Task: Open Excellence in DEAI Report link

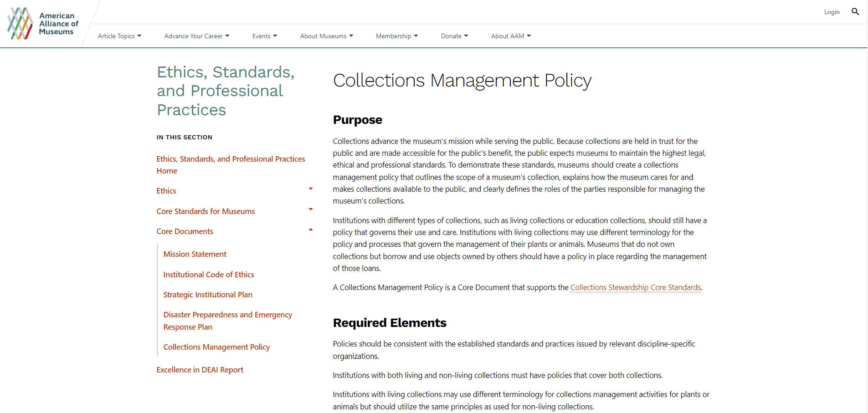Action: click(x=200, y=370)
